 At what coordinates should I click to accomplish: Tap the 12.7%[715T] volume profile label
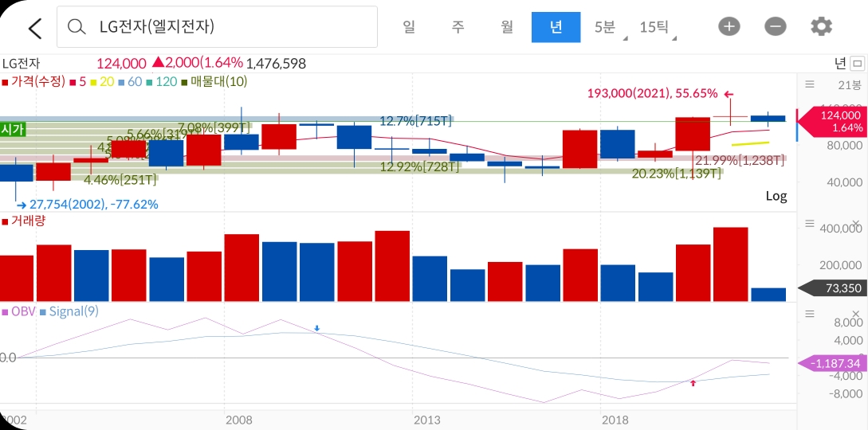tap(416, 120)
